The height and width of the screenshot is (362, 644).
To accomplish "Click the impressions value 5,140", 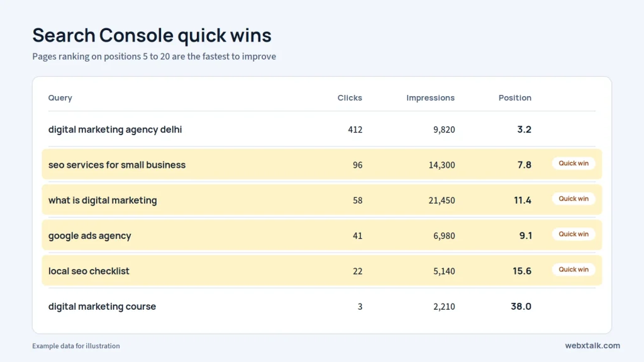I will pyautogui.click(x=444, y=271).
